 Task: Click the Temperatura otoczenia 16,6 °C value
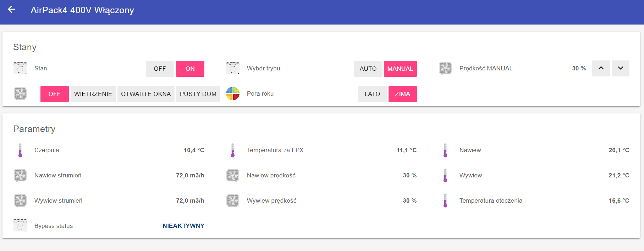tap(619, 201)
